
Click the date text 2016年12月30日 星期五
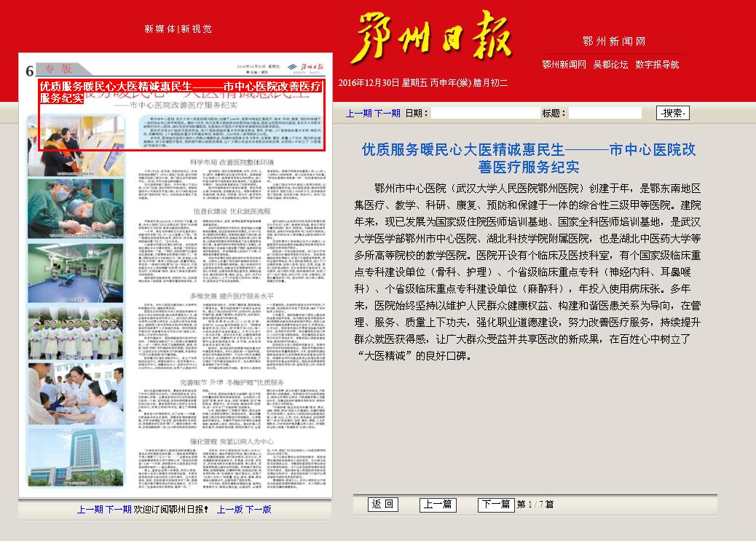(383, 83)
